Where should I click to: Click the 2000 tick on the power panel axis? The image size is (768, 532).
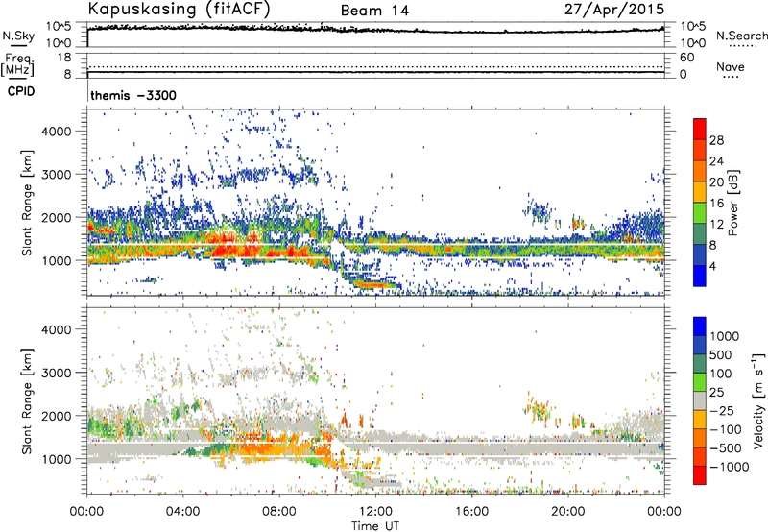57,217
